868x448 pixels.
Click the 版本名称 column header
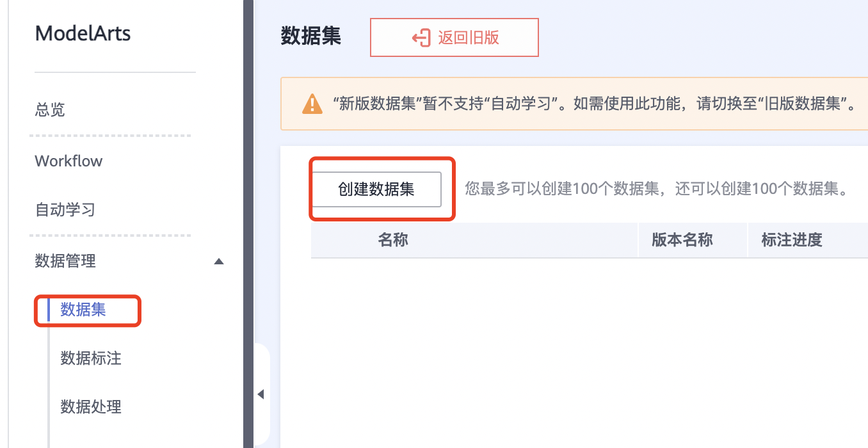pos(682,240)
